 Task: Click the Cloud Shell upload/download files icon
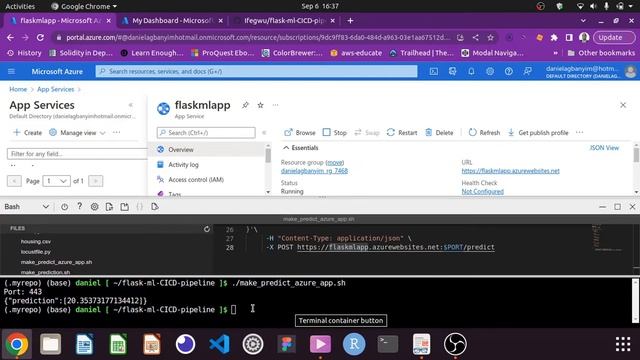(109, 207)
